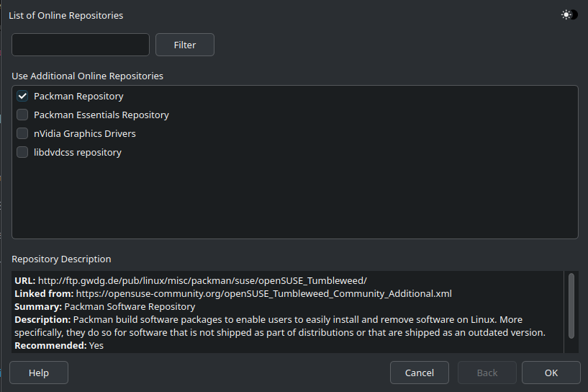The width and height of the screenshot is (588, 392).
Task: Check the libdvdcss repository checkbox
Action: coord(22,152)
